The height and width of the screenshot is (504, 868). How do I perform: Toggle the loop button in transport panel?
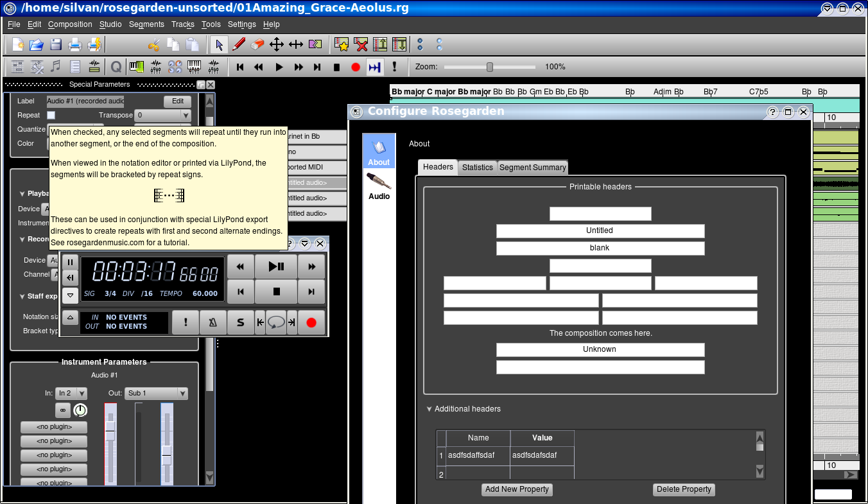point(276,322)
